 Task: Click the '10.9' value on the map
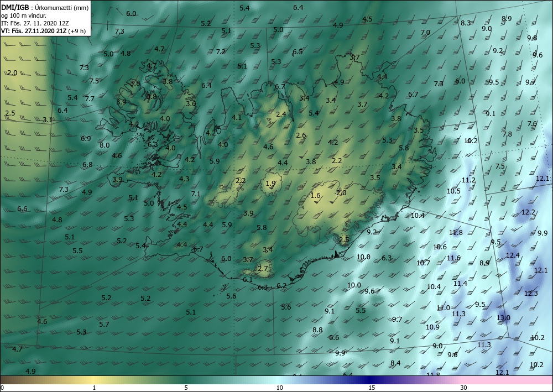(x=432, y=327)
